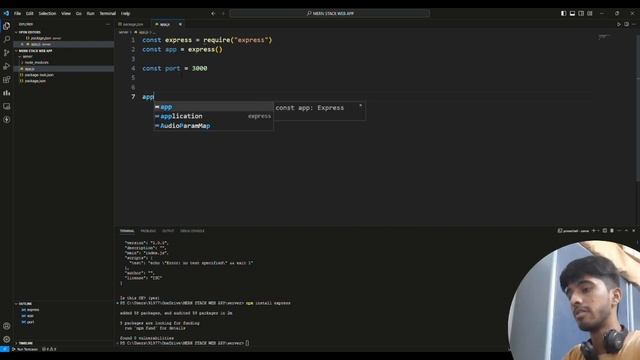The width and height of the screenshot is (640, 360).
Task: Toggle the secondary sidebar layout icon
Action: click(581, 13)
